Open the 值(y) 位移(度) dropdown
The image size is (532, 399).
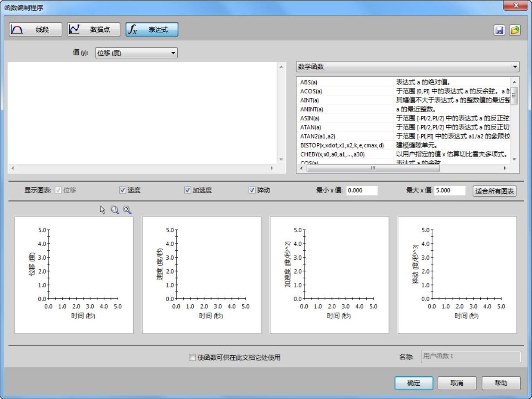tap(136, 53)
